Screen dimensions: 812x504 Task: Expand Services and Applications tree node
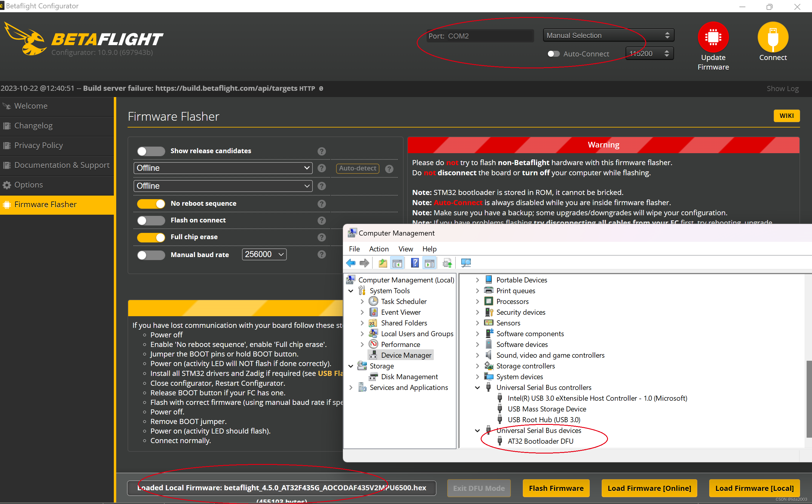(x=351, y=388)
